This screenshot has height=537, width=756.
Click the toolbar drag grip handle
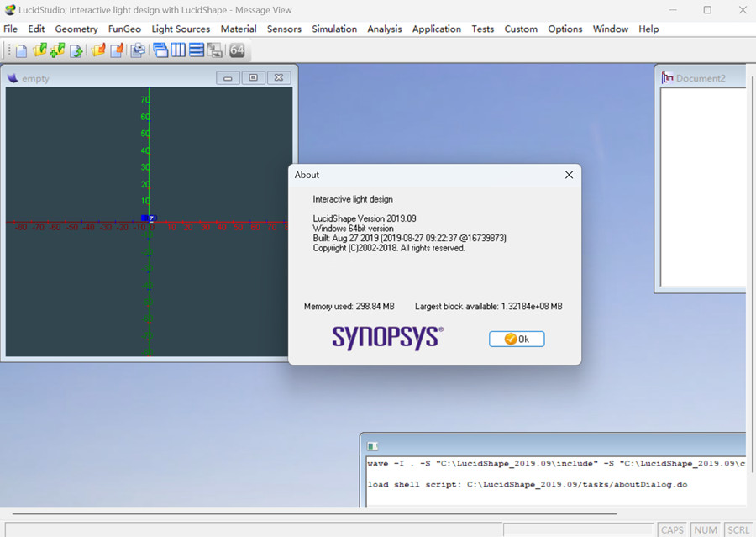8,50
